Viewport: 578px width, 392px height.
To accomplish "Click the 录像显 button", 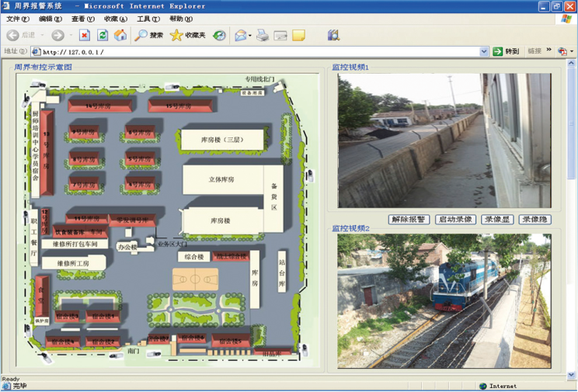I will [x=497, y=220].
